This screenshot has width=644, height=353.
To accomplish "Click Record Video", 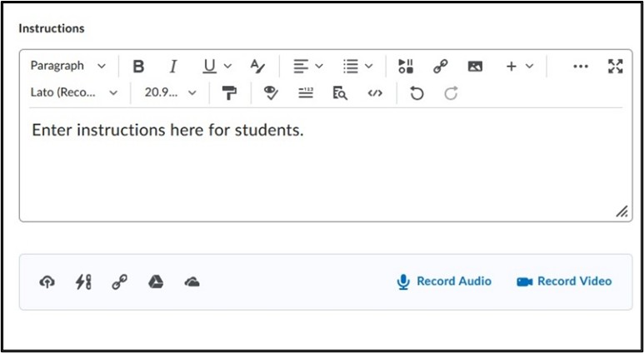I will click(564, 281).
